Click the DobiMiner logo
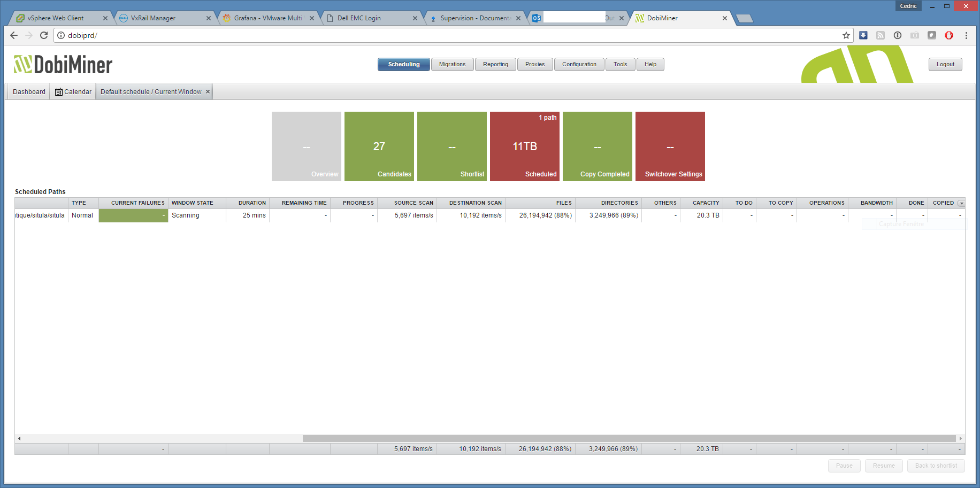This screenshot has height=488, width=980. click(x=63, y=65)
